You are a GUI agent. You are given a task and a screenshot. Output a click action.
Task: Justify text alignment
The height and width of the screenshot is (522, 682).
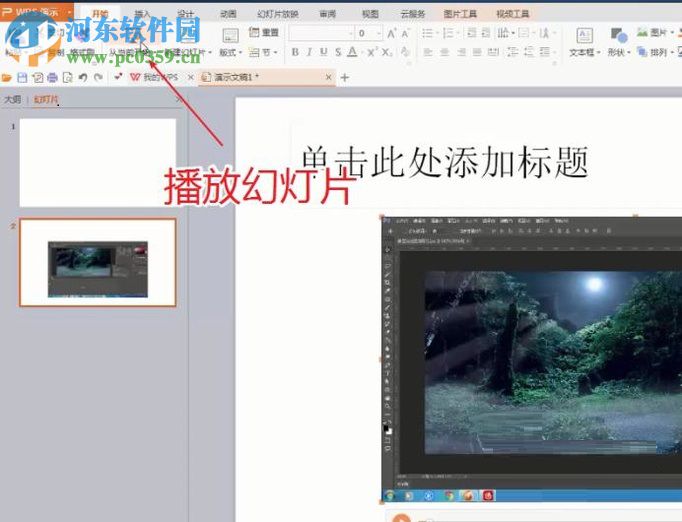coord(477,52)
